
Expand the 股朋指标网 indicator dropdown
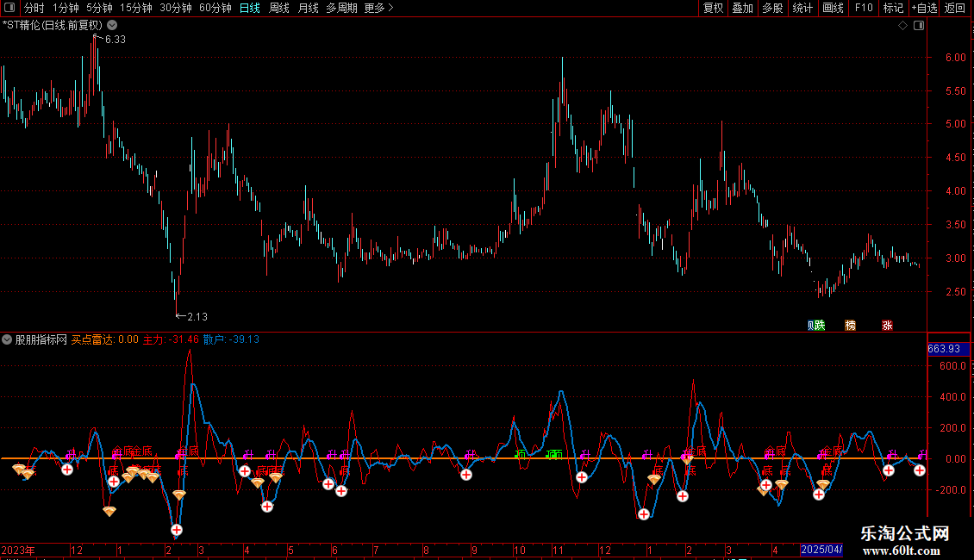point(8,339)
